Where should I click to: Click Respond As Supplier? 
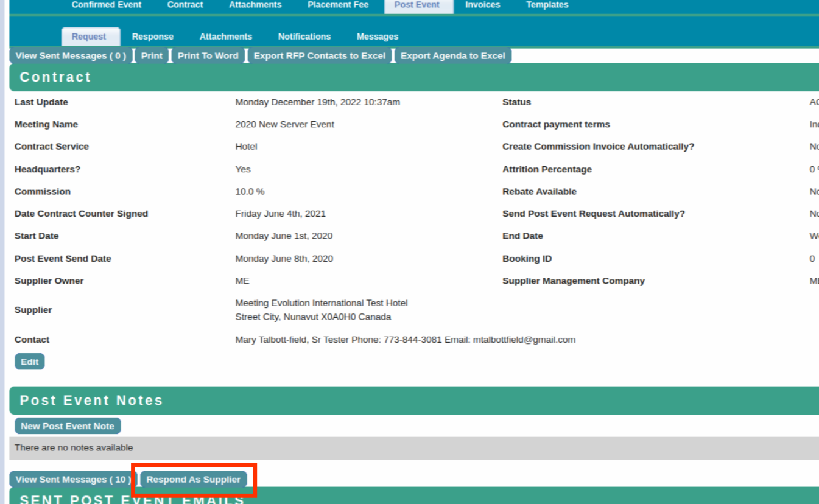pos(192,479)
